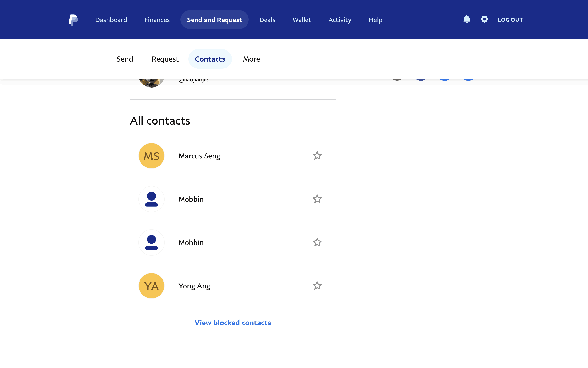588x368 pixels.
Task: Click the MS avatar for Marcus Seng
Action: pos(151,156)
